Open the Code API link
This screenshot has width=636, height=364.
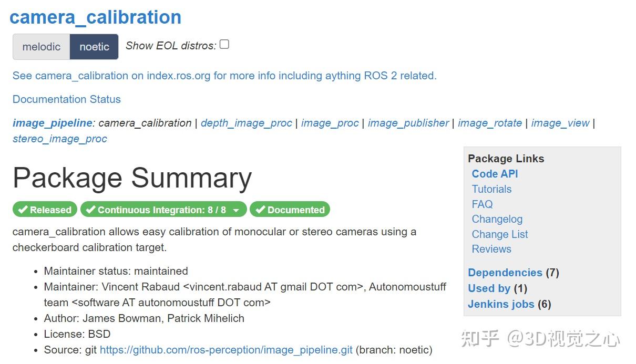495,174
